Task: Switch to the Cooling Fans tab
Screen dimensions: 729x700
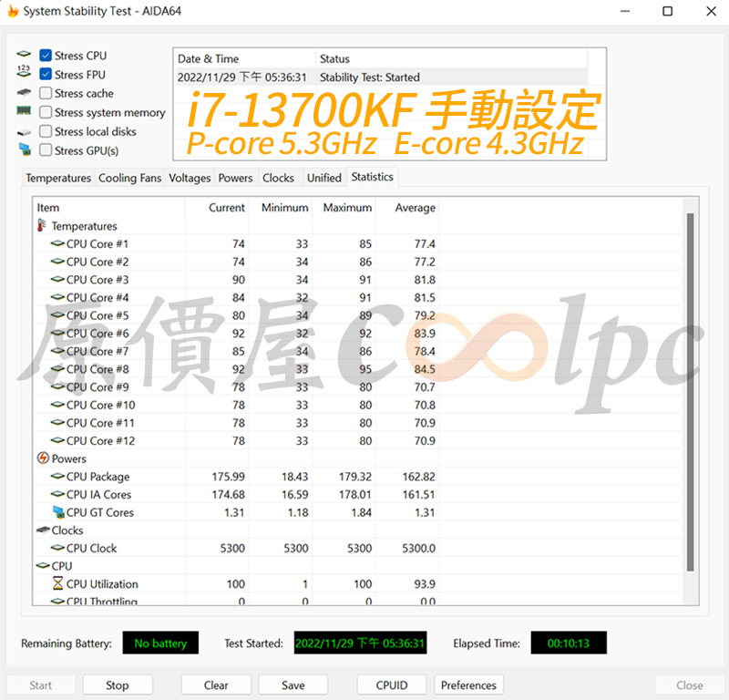Action: pyautogui.click(x=129, y=178)
